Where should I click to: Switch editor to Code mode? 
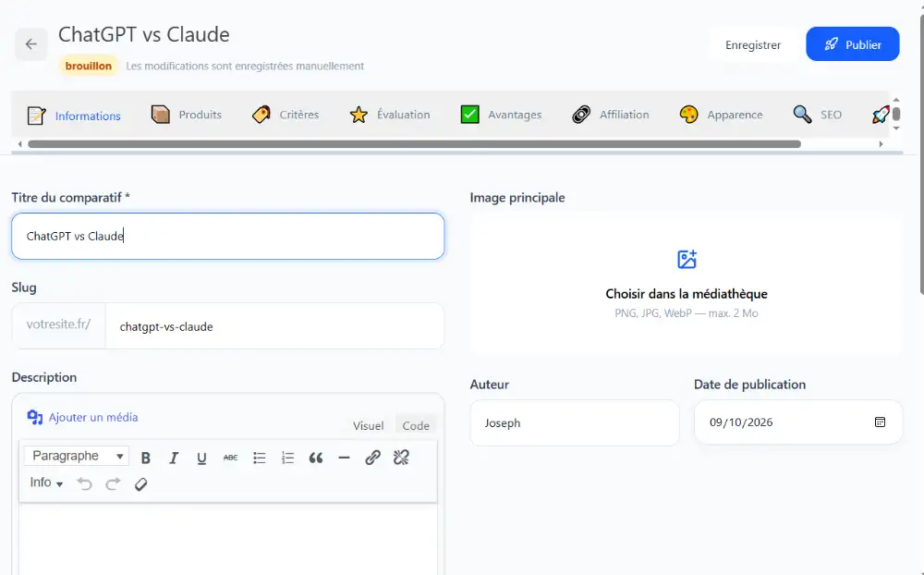[416, 426]
